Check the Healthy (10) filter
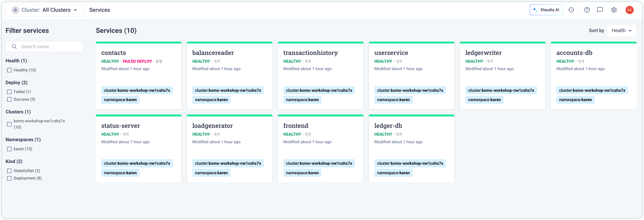The width and height of the screenshot is (644, 220). pyautogui.click(x=9, y=70)
